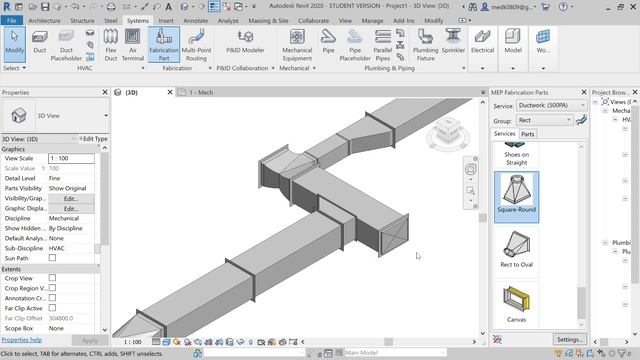
Task: Click the Parallel Pipes tool
Action: click(x=382, y=45)
